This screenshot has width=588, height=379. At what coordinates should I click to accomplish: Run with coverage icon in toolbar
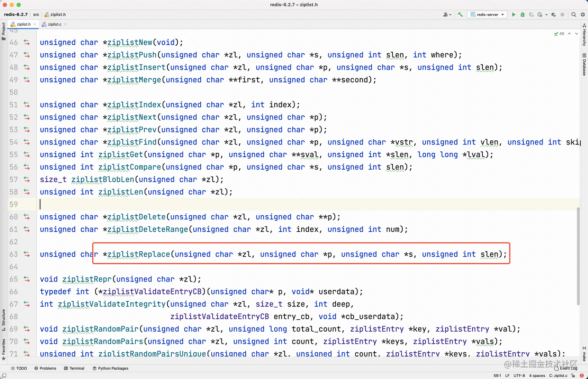click(531, 15)
